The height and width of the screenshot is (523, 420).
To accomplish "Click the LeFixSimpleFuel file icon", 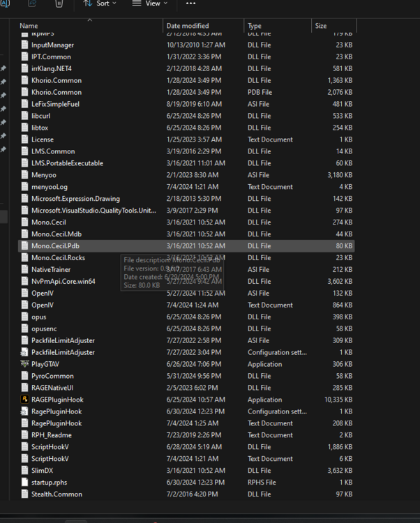I will coord(24,104).
